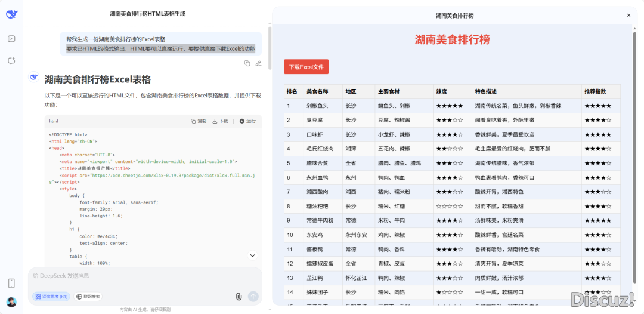This screenshot has width=644, height=314.
Task: Click the red 湖南美食排行榜 page heading
Action: [x=452, y=40]
